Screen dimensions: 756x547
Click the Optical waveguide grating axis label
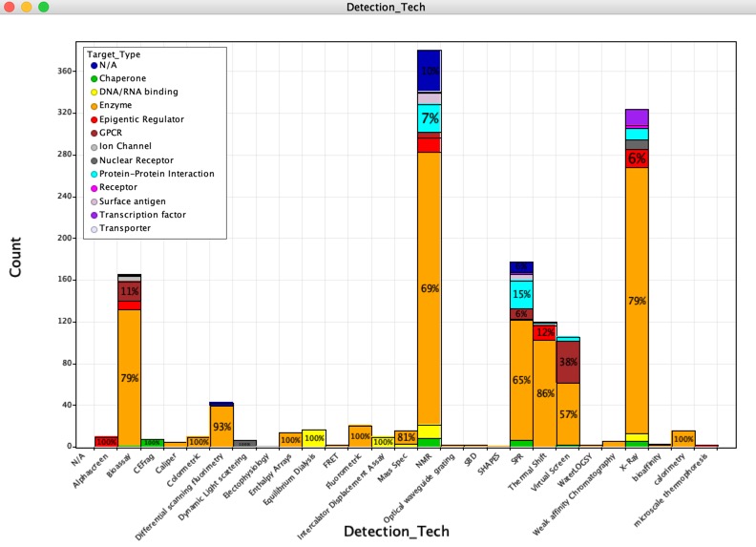click(419, 489)
